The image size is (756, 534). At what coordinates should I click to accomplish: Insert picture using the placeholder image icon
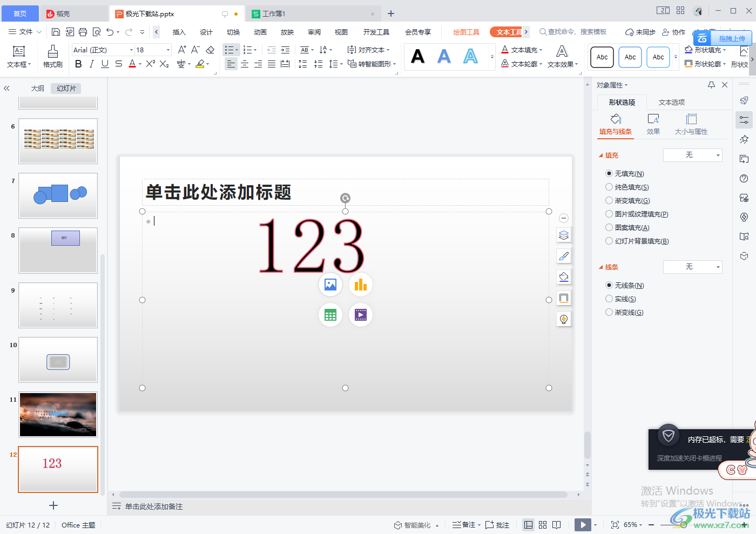330,285
